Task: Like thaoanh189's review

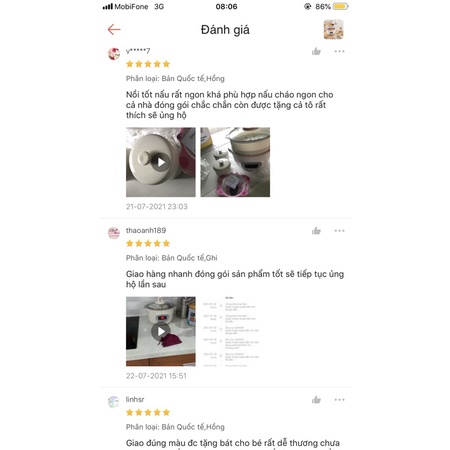Action: point(316,231)
